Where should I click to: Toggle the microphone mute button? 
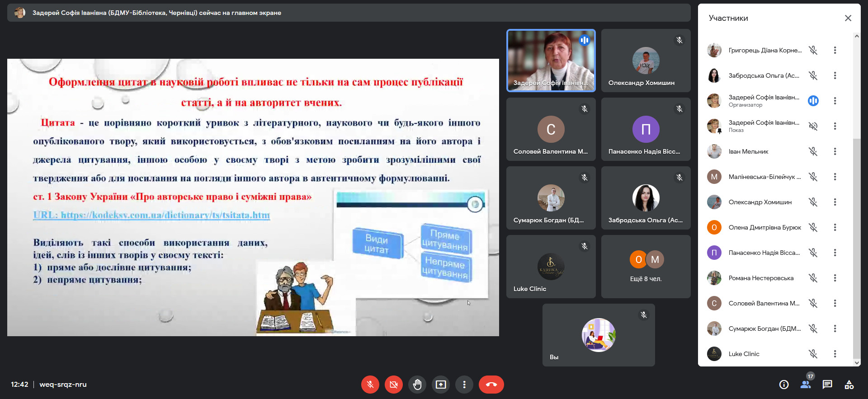(x=370, y=385)
